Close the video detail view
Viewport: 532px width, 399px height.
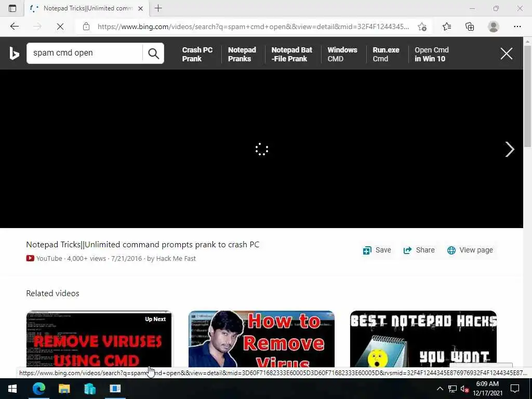[x=507, y=54]
